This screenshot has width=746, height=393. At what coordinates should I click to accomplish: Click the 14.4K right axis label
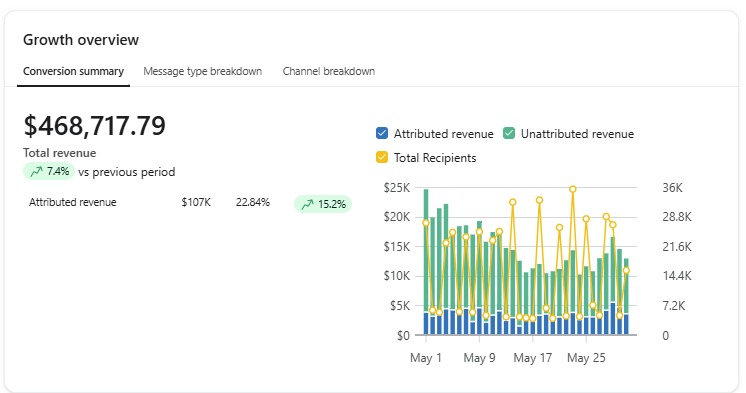(x=677, y=276)
